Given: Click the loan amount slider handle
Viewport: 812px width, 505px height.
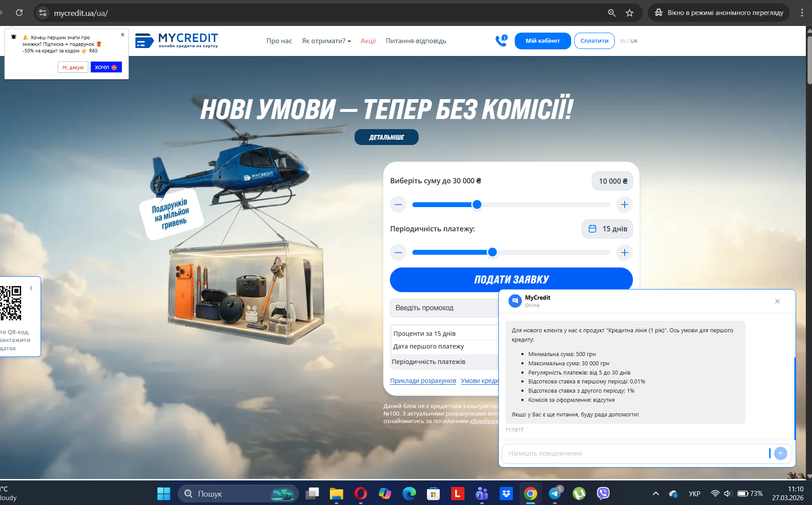Looking at the screenshot, I should pos(477,204).
